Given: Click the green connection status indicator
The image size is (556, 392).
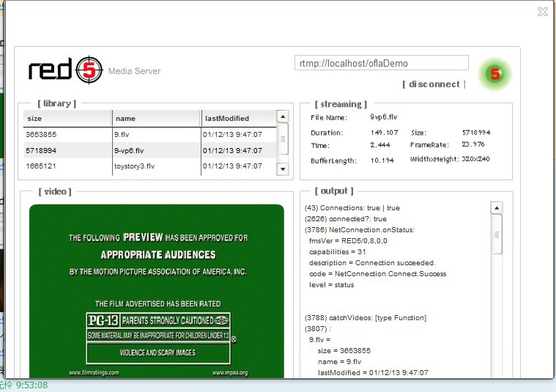Looking at the screenshot, I should [x=495, y=74].
